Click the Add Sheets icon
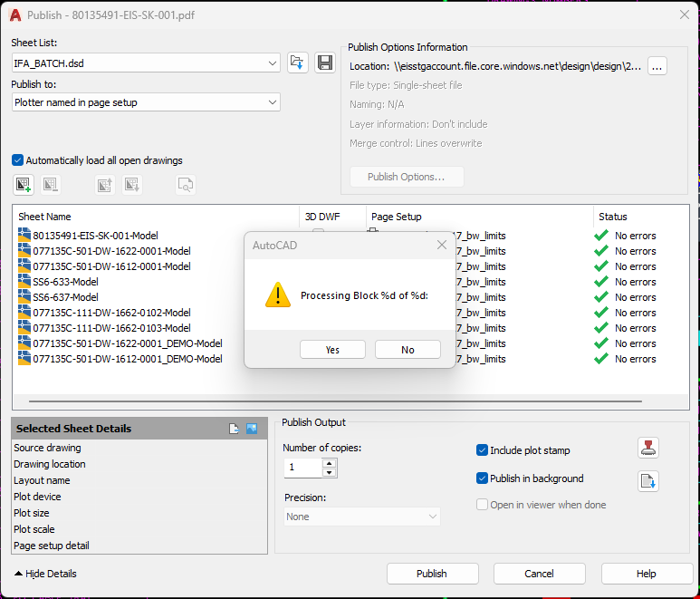700x599 pixels. tap(24, 185)
